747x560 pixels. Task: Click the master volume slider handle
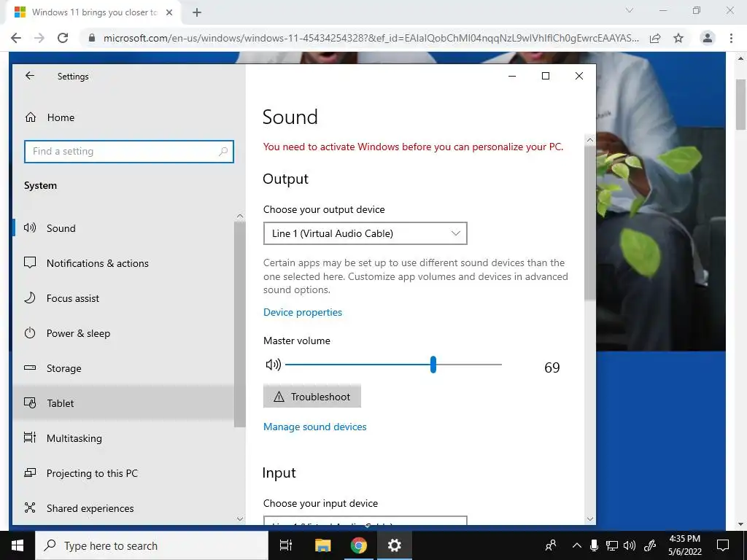433,365
